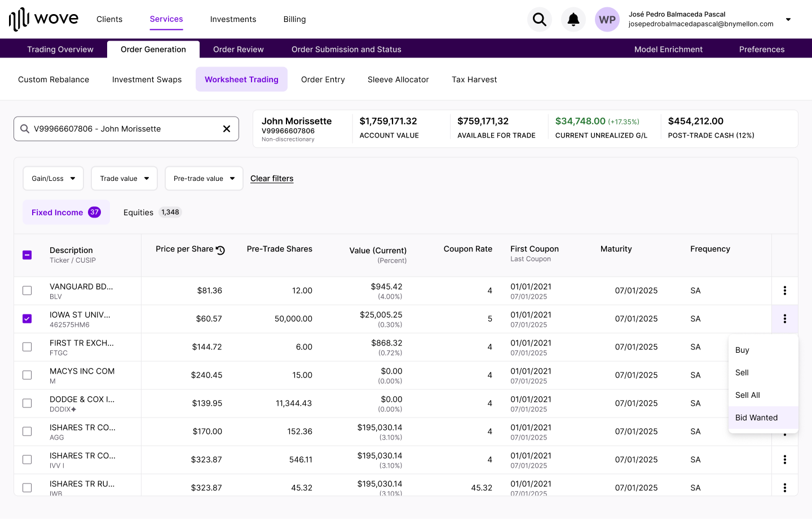Image resolution: width=812 pixels, height=519 pixels.
Task: Open the Trade value filter dropdown
Action: [124, 179]
